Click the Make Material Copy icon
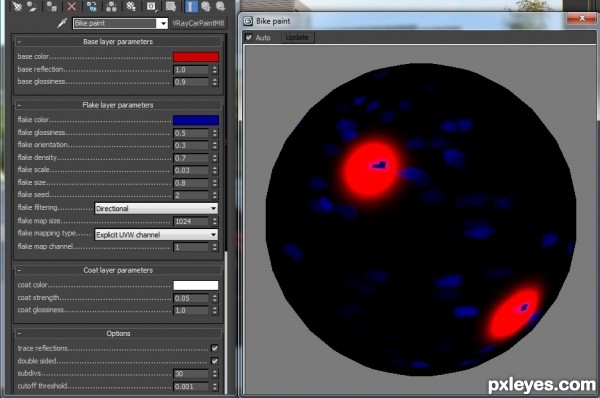This screenshot has height=398, width=600. [91, 6]
